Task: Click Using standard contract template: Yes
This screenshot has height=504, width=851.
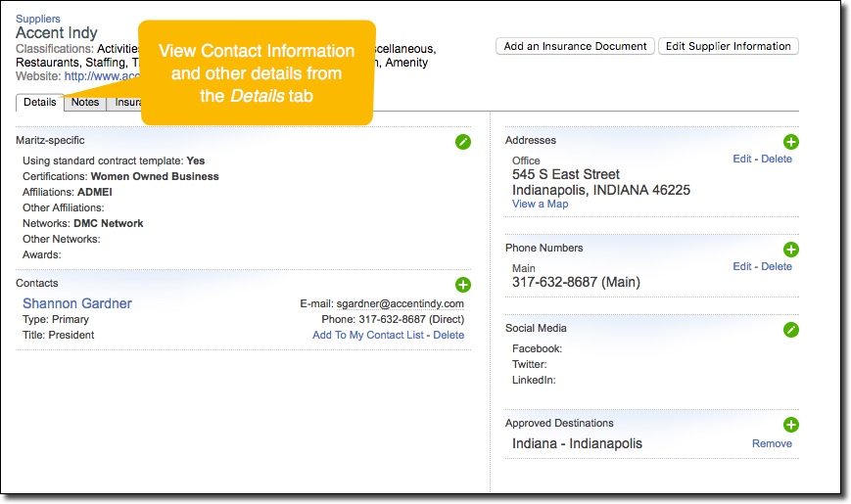Action: point(114,161)
